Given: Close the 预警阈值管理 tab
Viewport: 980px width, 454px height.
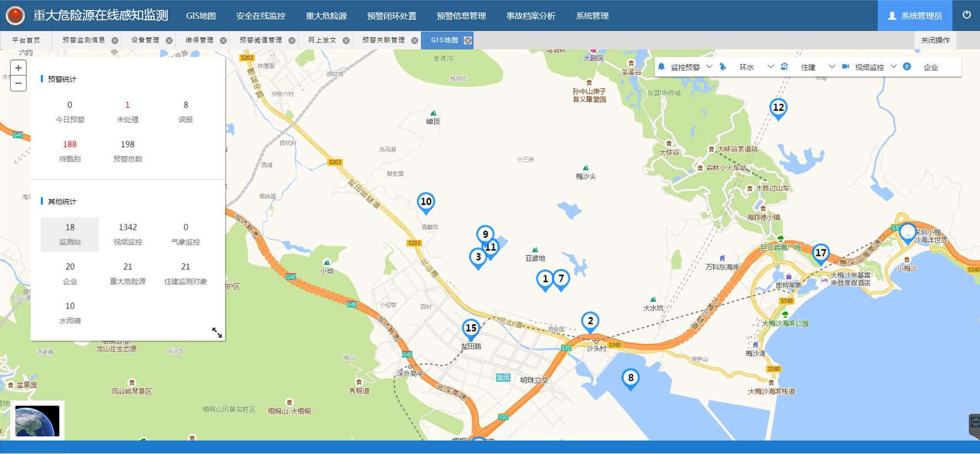Looking at the screenshot, I should click(x=291, y=40).
